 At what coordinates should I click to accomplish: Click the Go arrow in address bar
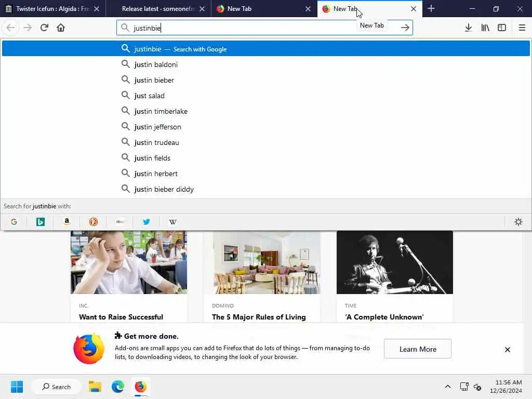pos(405,28)
